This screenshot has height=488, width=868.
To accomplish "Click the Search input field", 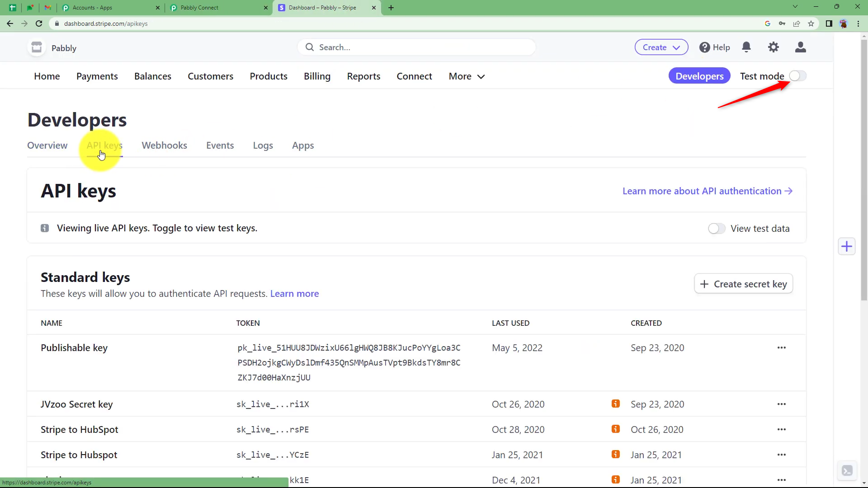I will (x=416, y=47).
